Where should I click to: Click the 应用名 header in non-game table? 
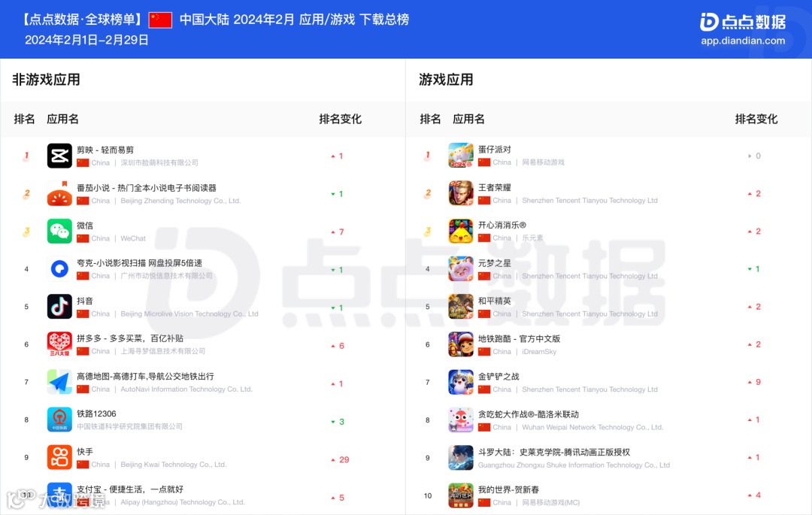click(x=62, y=119)
